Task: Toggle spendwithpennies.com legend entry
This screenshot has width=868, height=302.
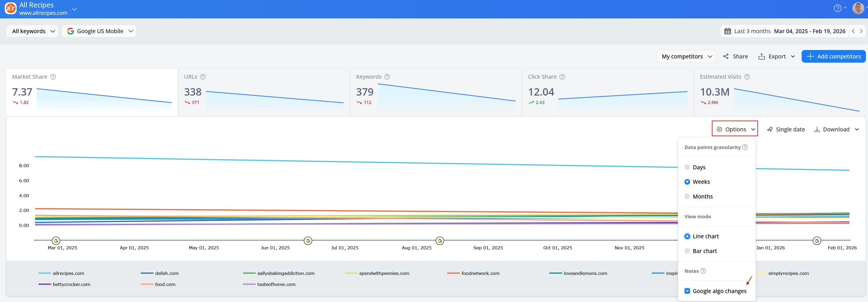Action: [377, 273]
